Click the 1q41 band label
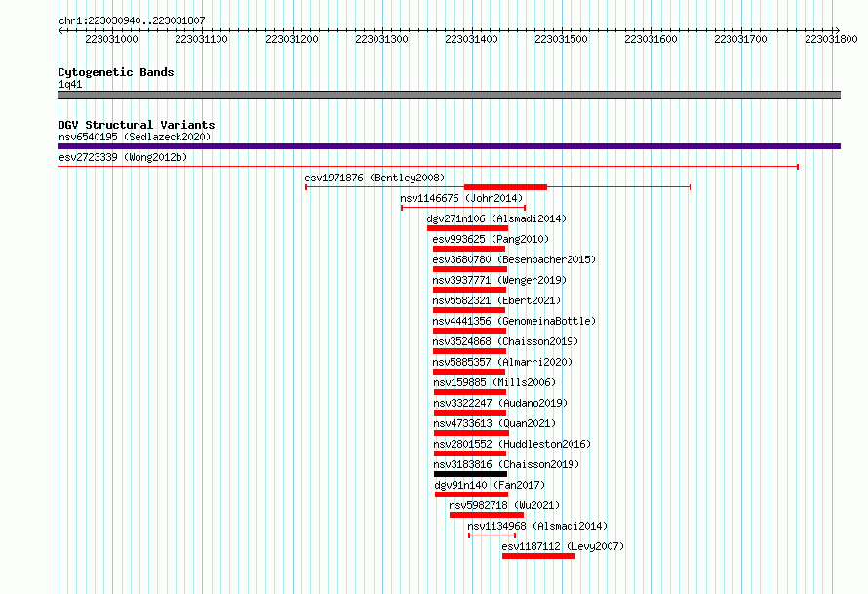 (x=70, y=84)
